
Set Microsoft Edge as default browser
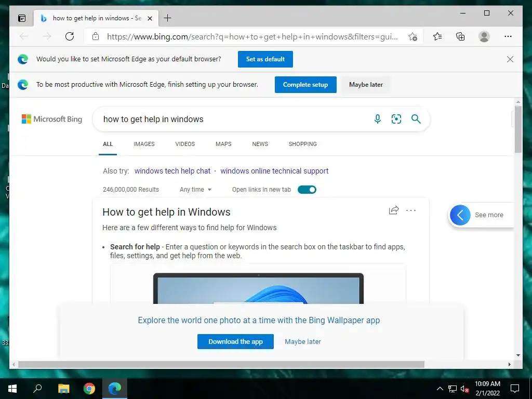click(265, 59)
